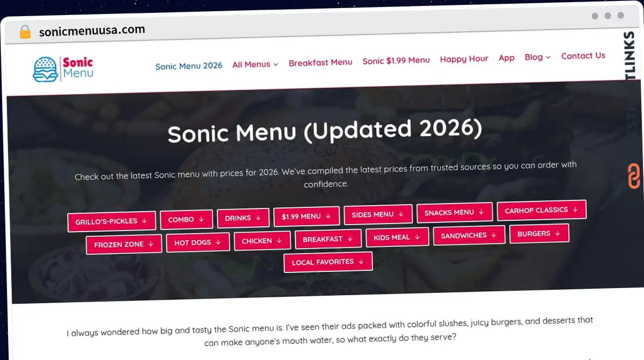Expand the Blog dropdown menu
Viewport: 644px width, 360px height.
tap(538, 57)
